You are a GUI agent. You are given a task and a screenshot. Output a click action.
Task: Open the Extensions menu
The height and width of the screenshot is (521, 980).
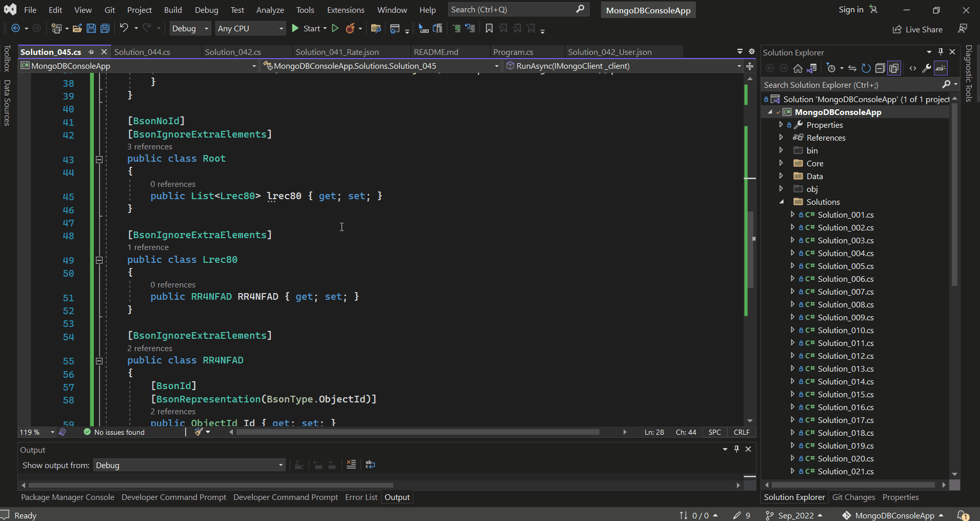[346, 10]
